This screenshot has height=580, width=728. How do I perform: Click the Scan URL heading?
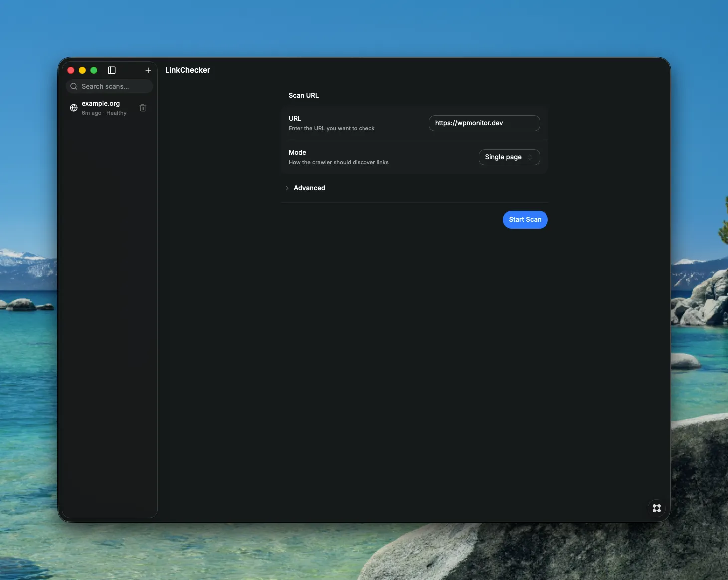[x=304, y=95]
